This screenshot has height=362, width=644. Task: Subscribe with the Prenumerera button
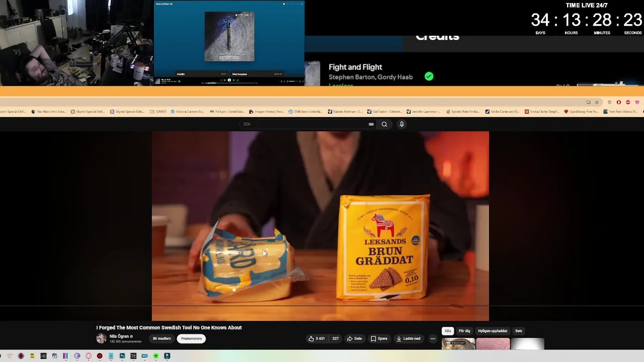tap(191, 339)
